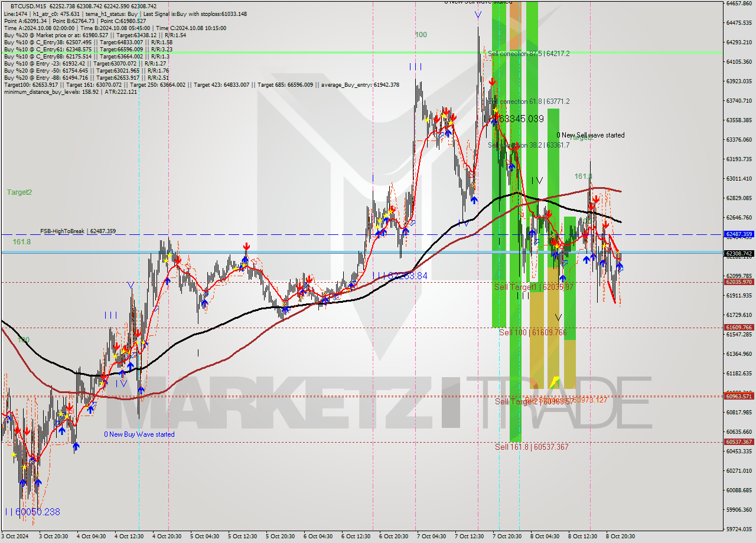
Task: Select the 4 Oct 12:30 time label
Action: tap(129, 537)
